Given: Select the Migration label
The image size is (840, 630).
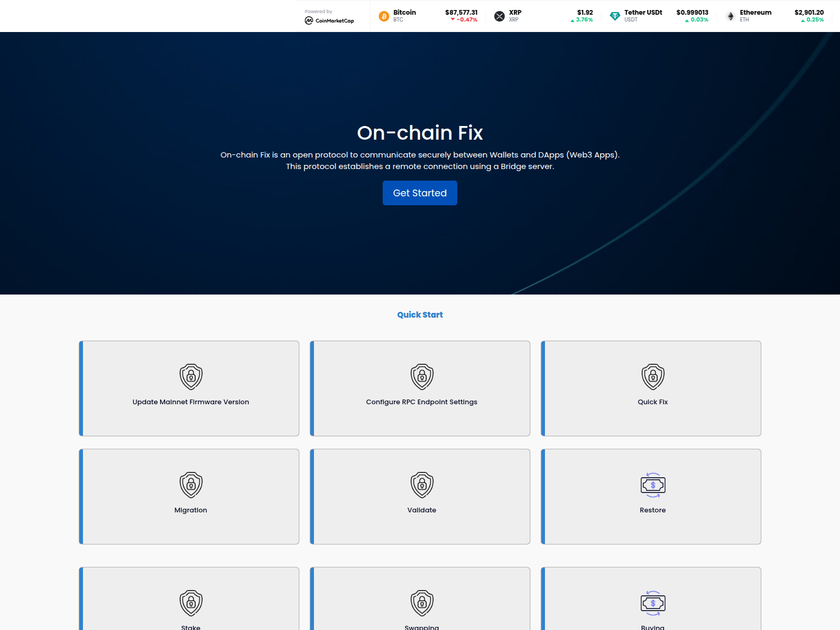Looking at the screenshot, I should pyautogui.click(x=191, y=510).
